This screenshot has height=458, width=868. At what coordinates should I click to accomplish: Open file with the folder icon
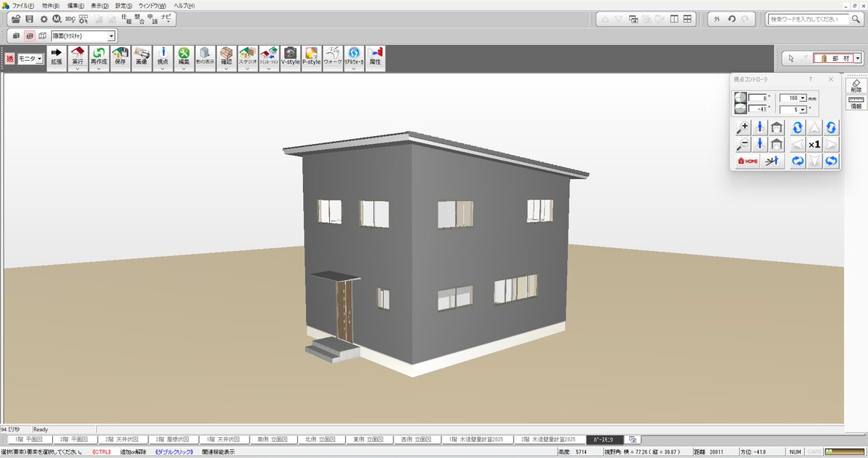[x=16, y=19]
